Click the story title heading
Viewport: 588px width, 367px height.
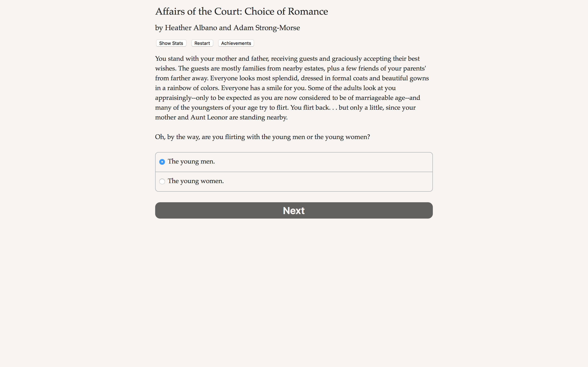[241, 11]
